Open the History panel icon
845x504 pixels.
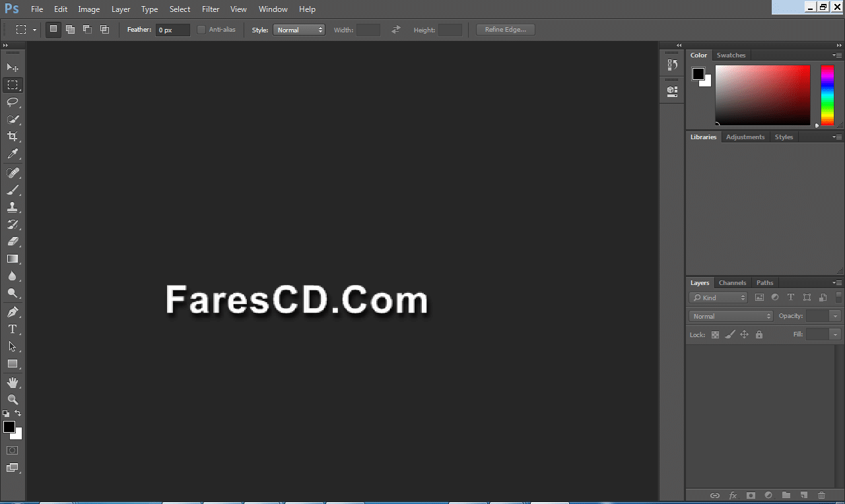pos(672,65)
